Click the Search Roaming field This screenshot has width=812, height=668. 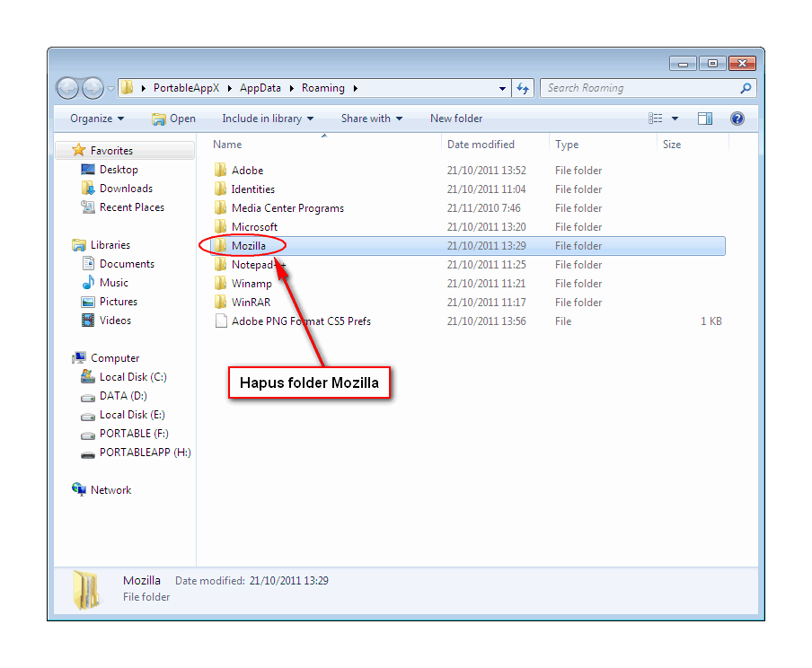[642, 89]
